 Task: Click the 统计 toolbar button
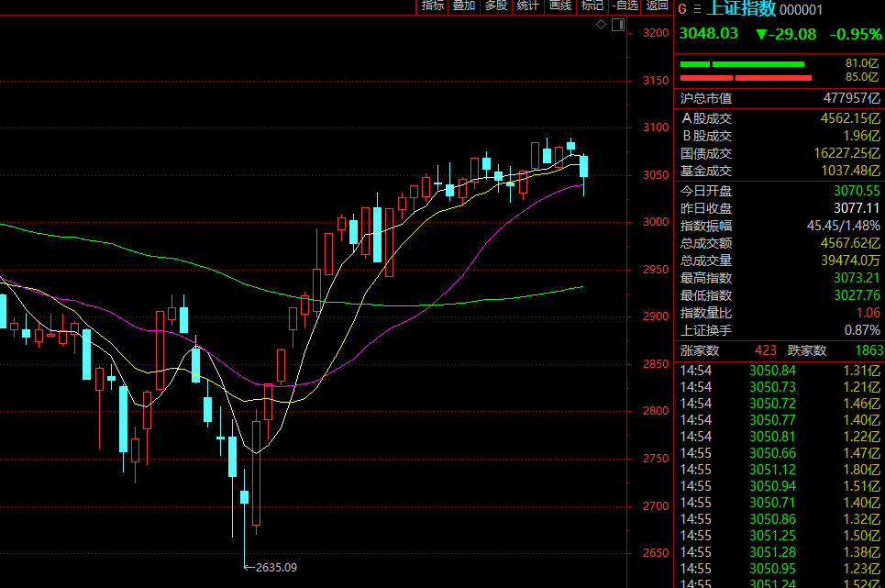click(x=528, y=6)
